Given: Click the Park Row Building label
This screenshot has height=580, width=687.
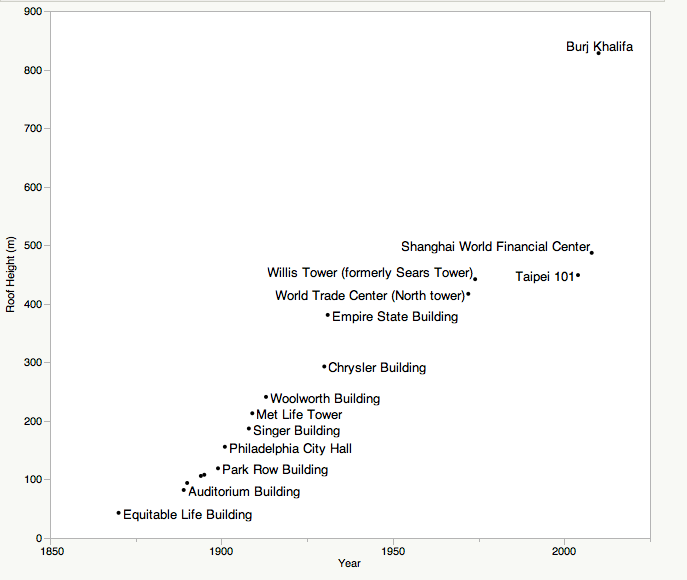Looking at the screenshot, I should tap(275, 470).
